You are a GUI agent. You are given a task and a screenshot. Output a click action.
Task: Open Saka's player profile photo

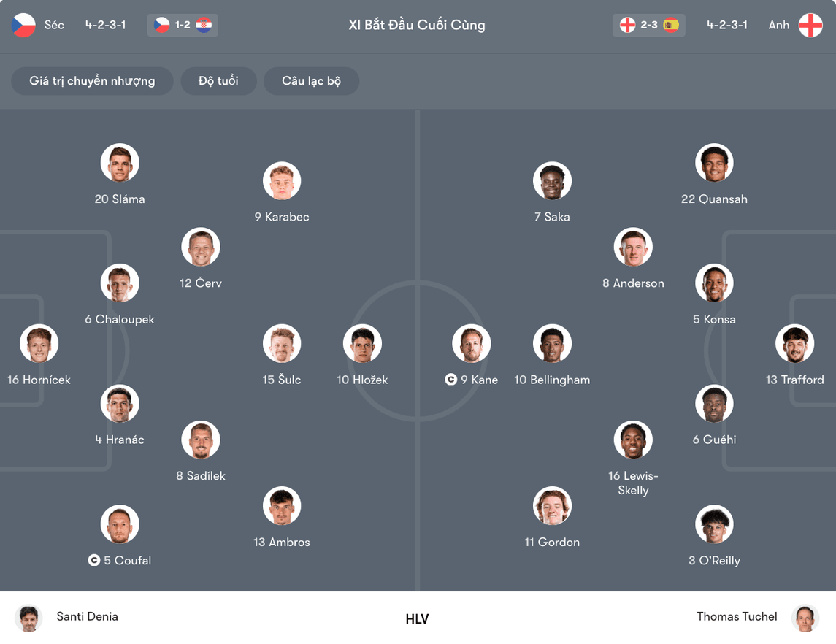(x=553, y=181)
